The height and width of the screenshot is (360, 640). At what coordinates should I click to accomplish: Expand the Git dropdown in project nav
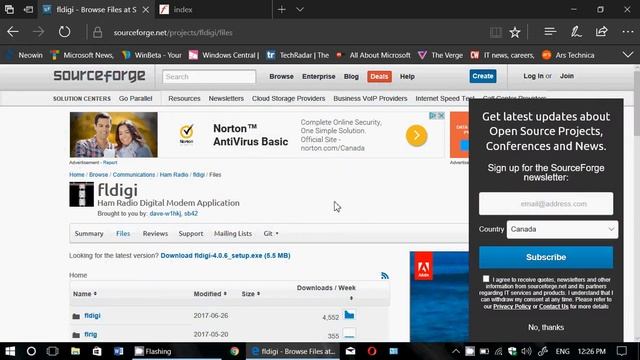click(271, 233)
